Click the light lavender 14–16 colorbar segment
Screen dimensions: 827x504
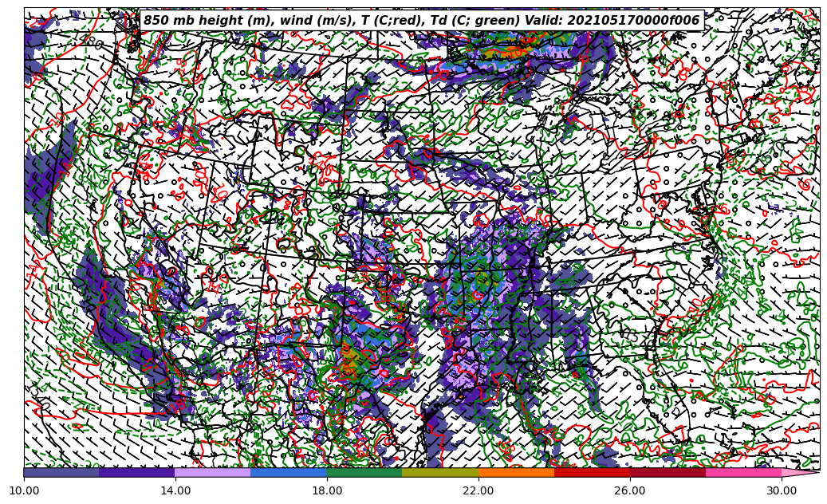tap(213, 472)
